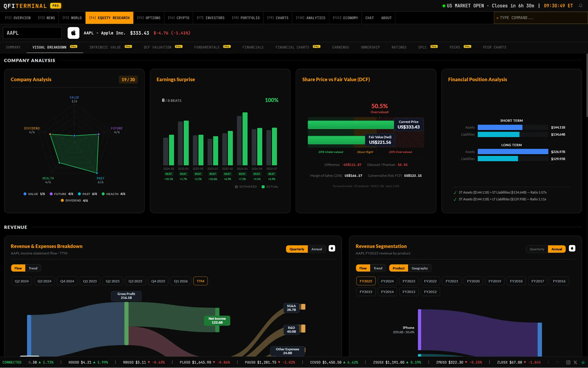Switch to the Fundamentals sub-tab
Screen dimensions: 588x368
pyautogui.click(x=212, y=47)
